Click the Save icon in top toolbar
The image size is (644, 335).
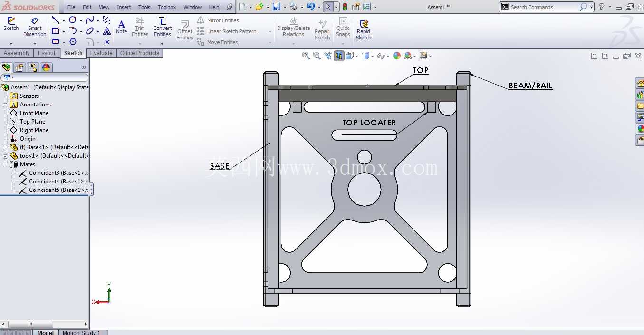[x=277, y=7]
